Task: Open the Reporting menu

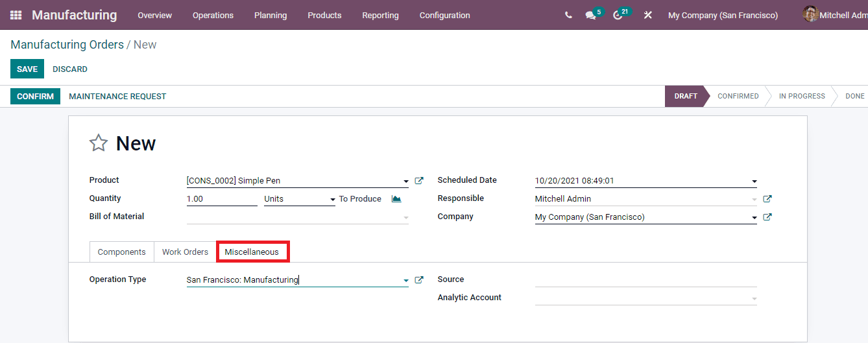Action: (380, 15)
